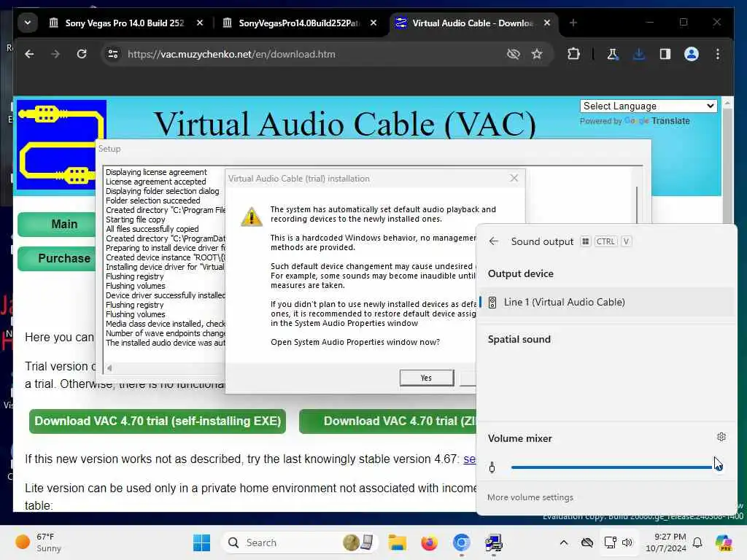This screenshot has width=747, height=560.
Task: Follow the stable version 4.67 link
Action: pyautogui.click(x=469, y=459)
